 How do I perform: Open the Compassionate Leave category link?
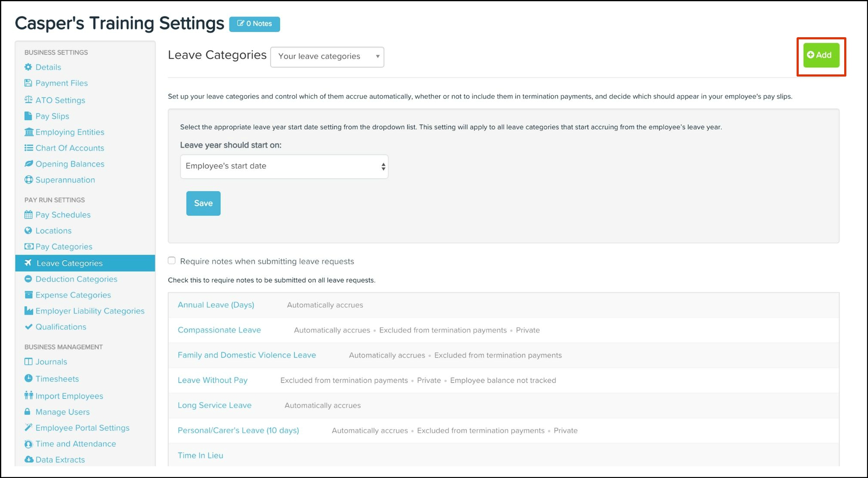(x=219, y=330)
